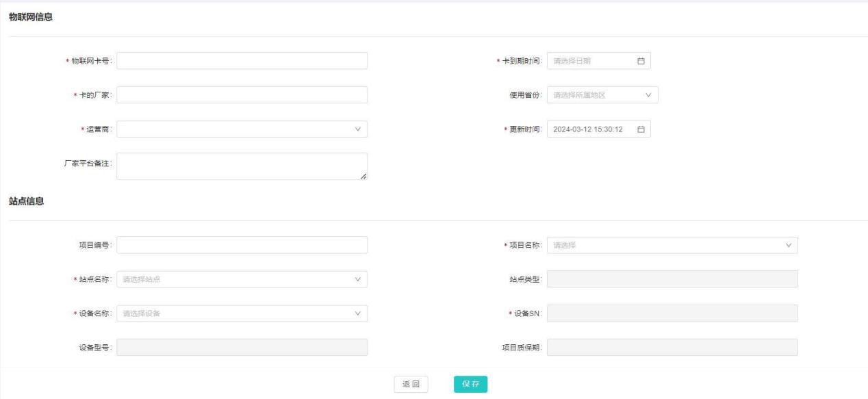Click calendar icon in 更新时间 field
The height and width of the screenshot is (399, 868).
(x=641, y=129)
